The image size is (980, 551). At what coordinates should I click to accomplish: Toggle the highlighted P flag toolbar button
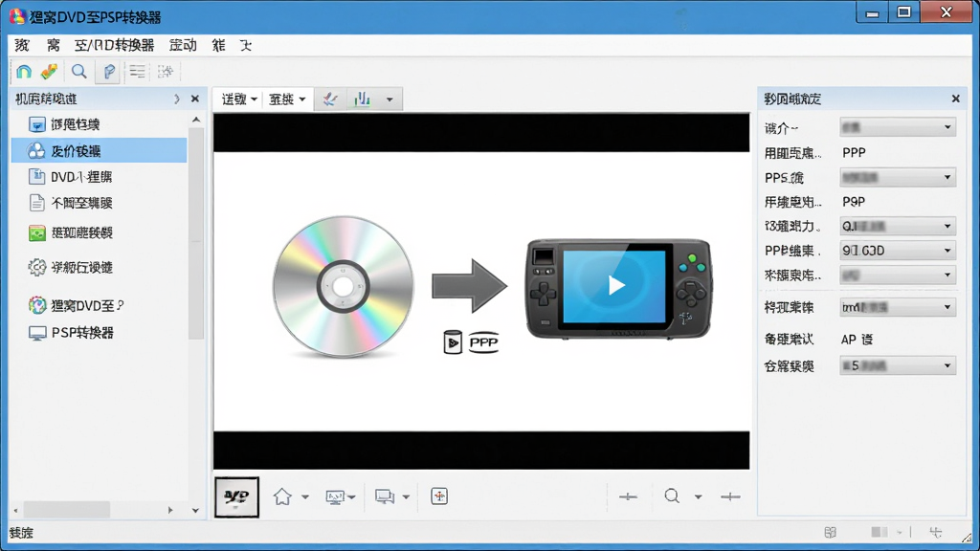(x=109, y=72)
